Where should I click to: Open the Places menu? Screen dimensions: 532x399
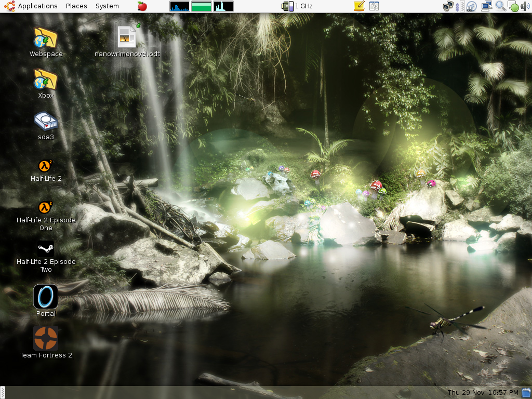click(76, 6)
